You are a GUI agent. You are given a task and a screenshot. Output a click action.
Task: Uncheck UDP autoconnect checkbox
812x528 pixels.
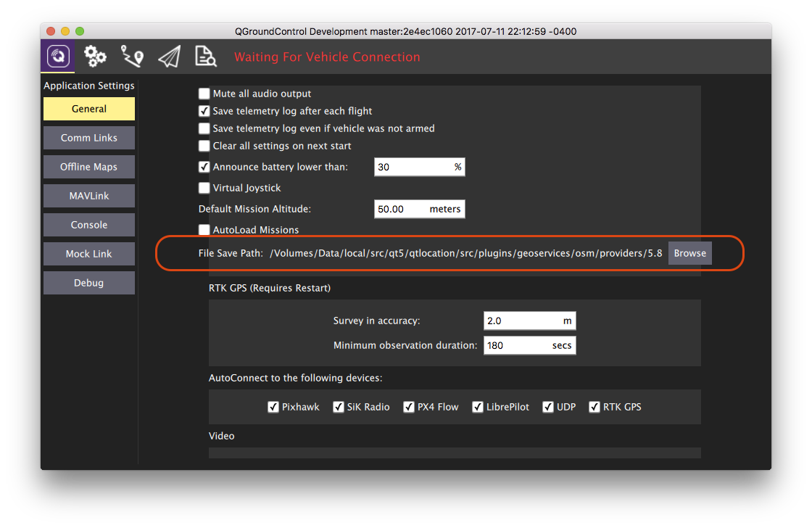548,407
